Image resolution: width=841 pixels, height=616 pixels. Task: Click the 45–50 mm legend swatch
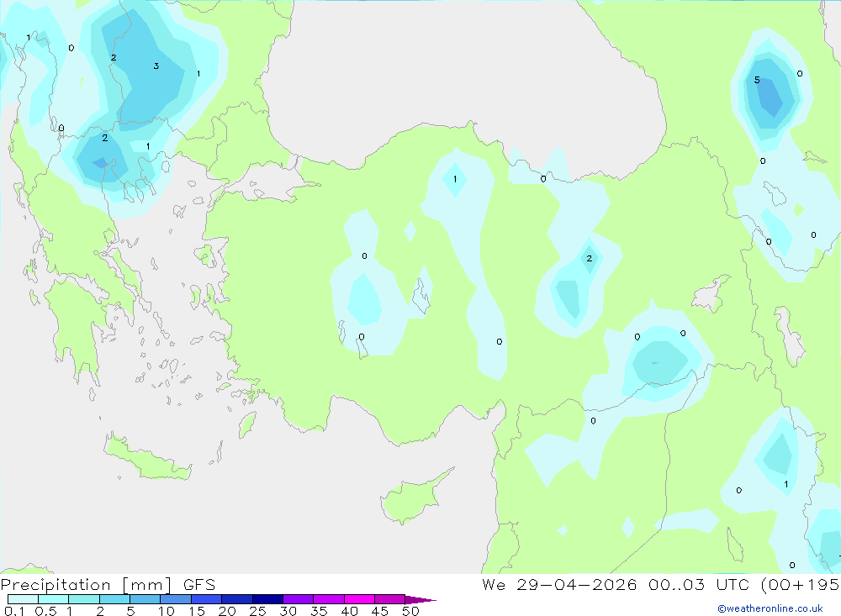[390, 599]
